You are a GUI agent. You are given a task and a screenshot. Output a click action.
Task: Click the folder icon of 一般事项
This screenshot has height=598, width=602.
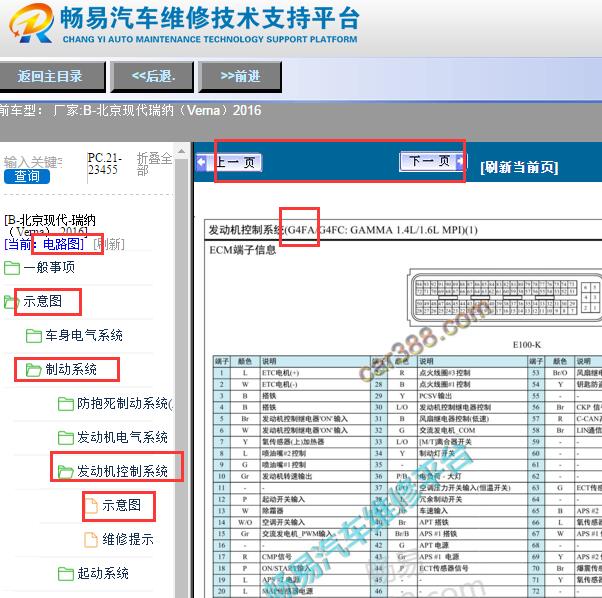click(12, 268)
